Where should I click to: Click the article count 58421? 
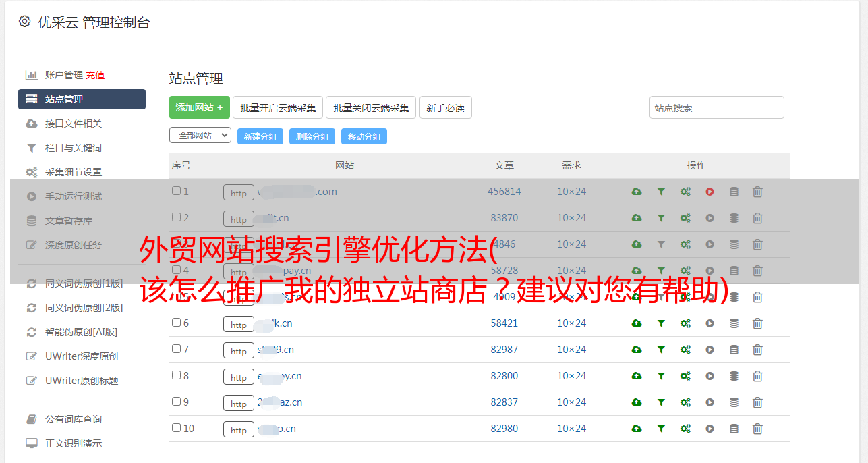504,323
